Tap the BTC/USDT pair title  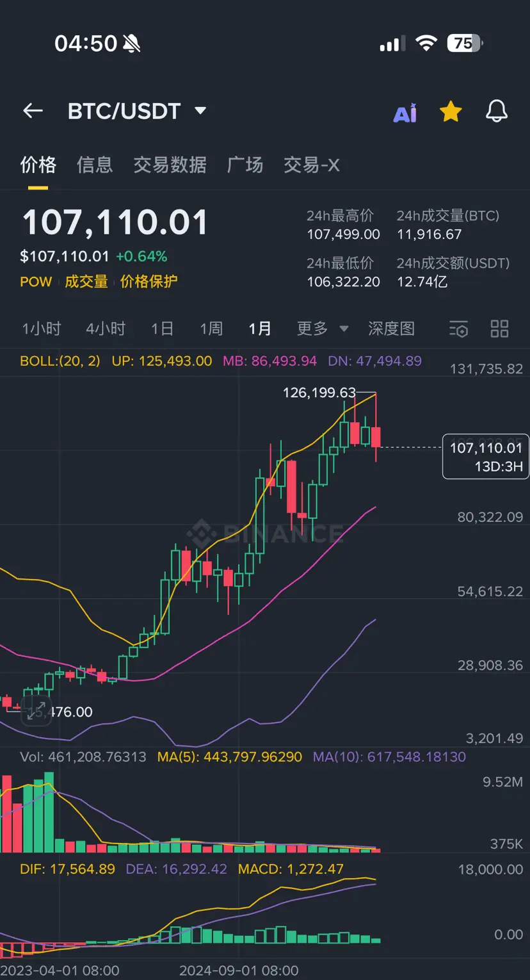coord(124,111)
